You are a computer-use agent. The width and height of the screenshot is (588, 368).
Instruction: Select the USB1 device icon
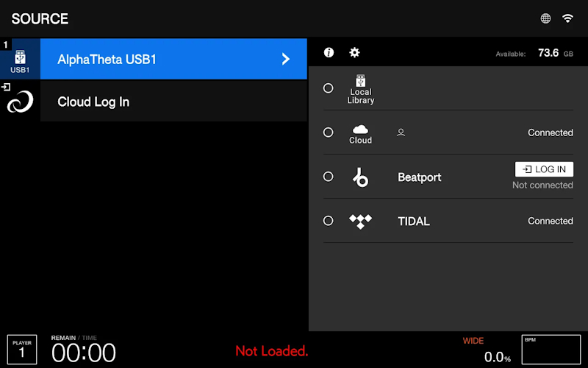click(x=20, y=59)
